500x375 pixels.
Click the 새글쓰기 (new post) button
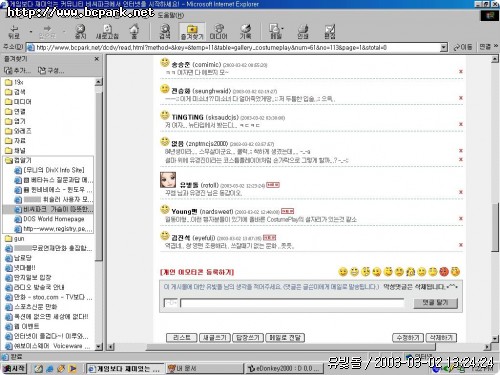click(x=215, y=338)
